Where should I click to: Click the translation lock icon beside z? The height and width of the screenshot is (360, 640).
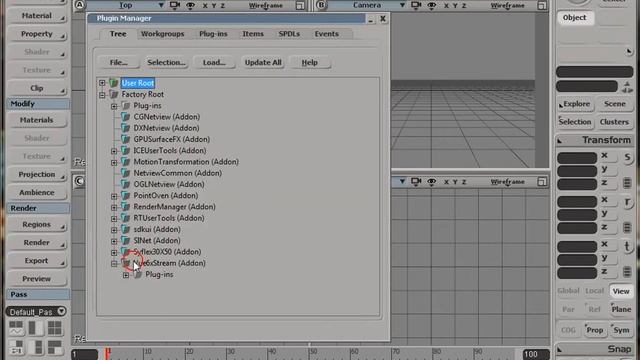point(627,272)
